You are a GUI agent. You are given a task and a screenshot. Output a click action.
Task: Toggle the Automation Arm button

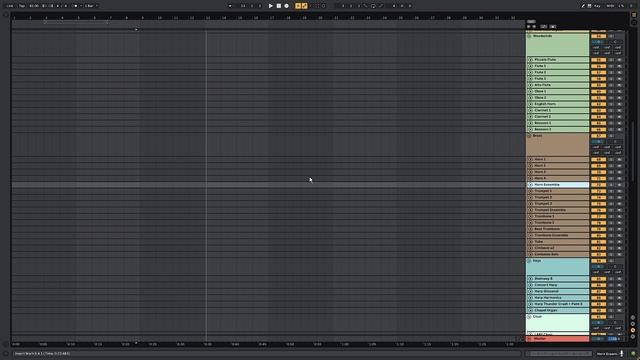[304, 6]
